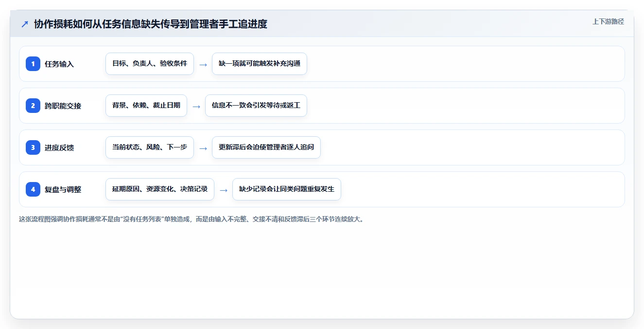The height and width of the screenshot is (329, 644).
Task: Click the arrow after 当前状态、风险、下一步
Action: (x=203, y=148)
